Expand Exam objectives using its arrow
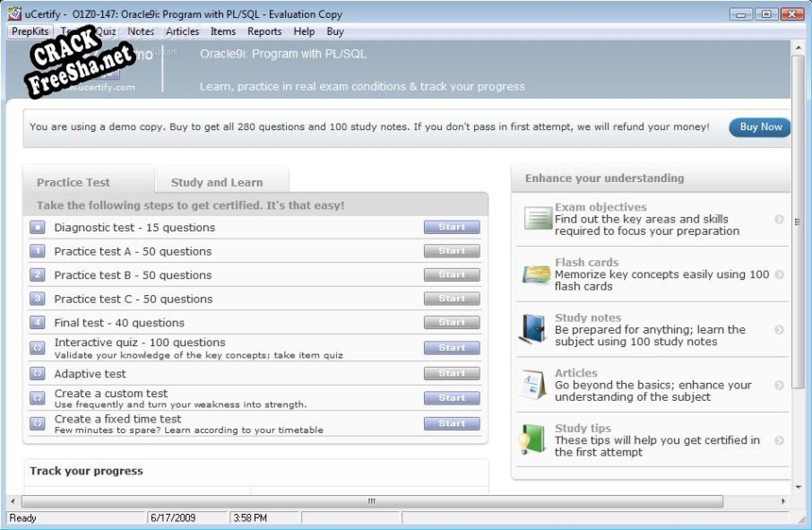812x530 pixels. click(x=779, y=219)
